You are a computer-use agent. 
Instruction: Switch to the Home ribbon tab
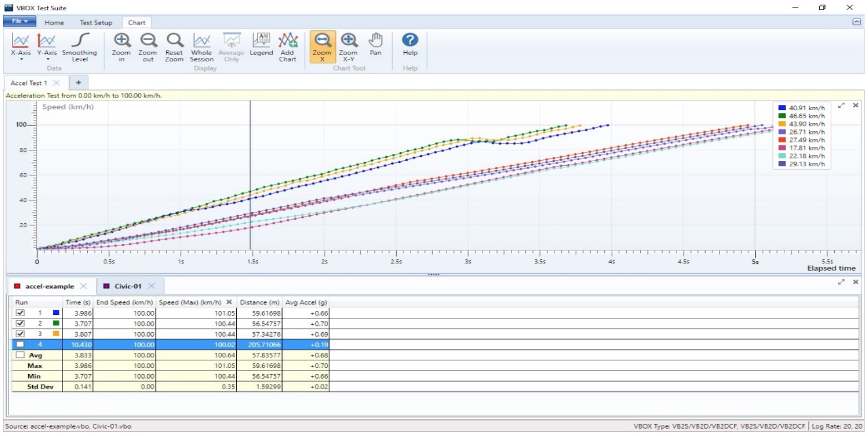[x=54, y=23]
